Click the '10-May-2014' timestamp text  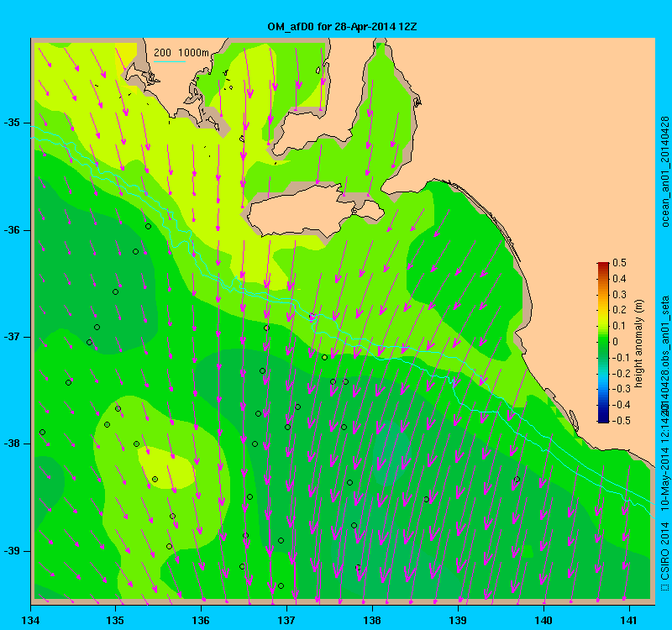pos(664,480)
